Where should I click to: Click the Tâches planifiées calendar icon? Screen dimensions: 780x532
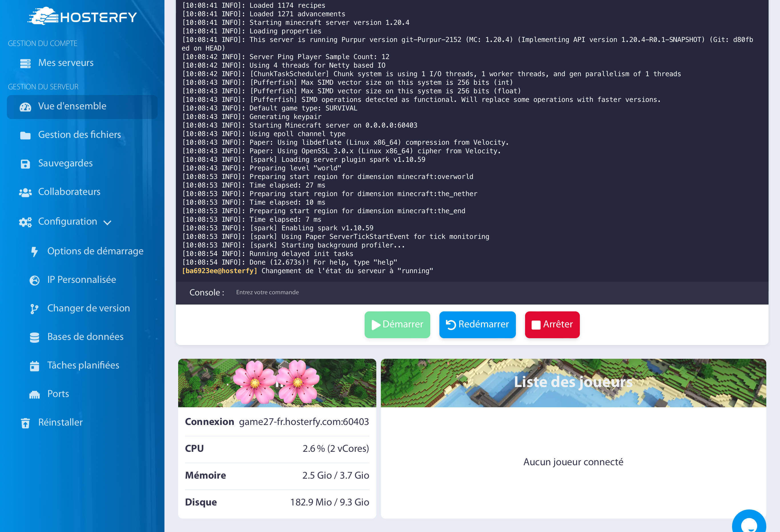(34, 366)
